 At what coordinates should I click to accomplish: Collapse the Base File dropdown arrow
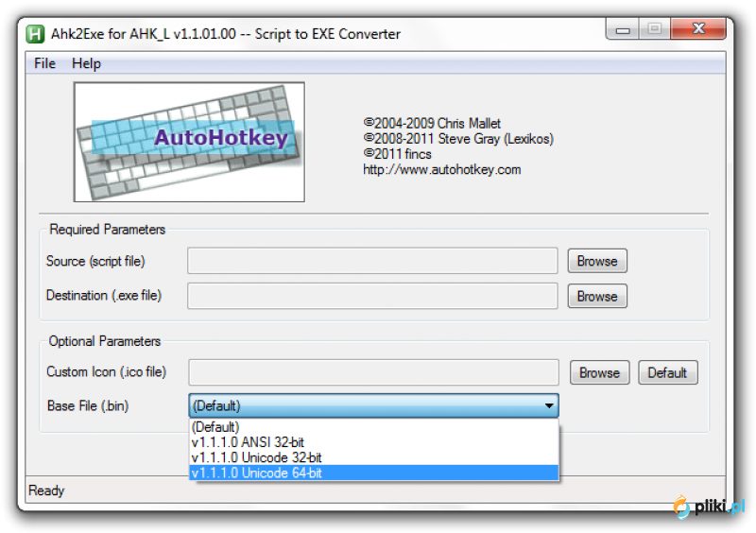549,405
